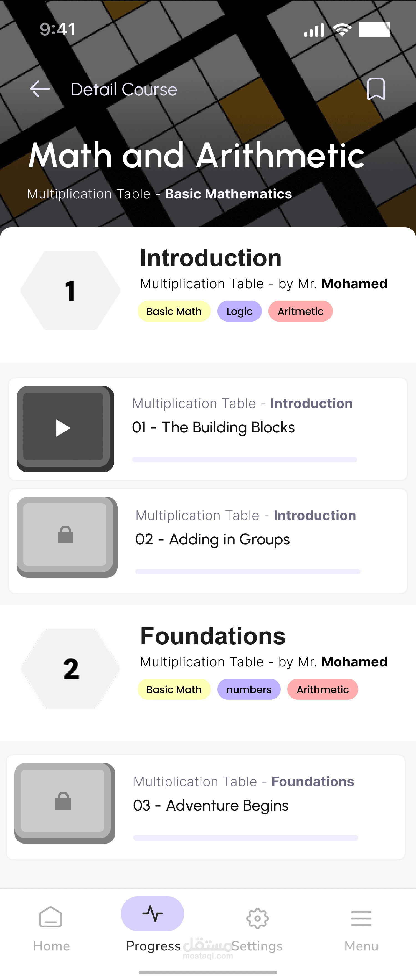Tap the back arrow icon
This screenshot has width=416, height=980.
tap(40, 89)
